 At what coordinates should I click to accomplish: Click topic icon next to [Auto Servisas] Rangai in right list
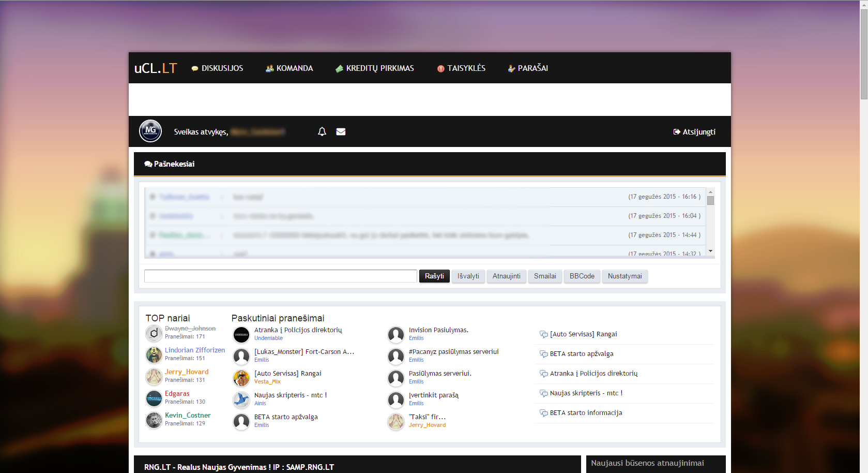(x=544, y=334)
